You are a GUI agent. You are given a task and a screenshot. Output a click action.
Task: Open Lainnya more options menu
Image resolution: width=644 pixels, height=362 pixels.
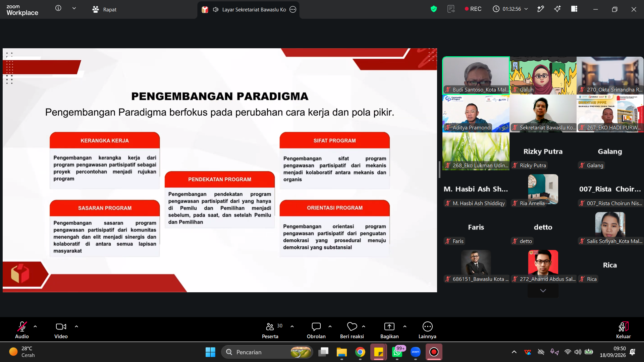[x=427, y=330]
